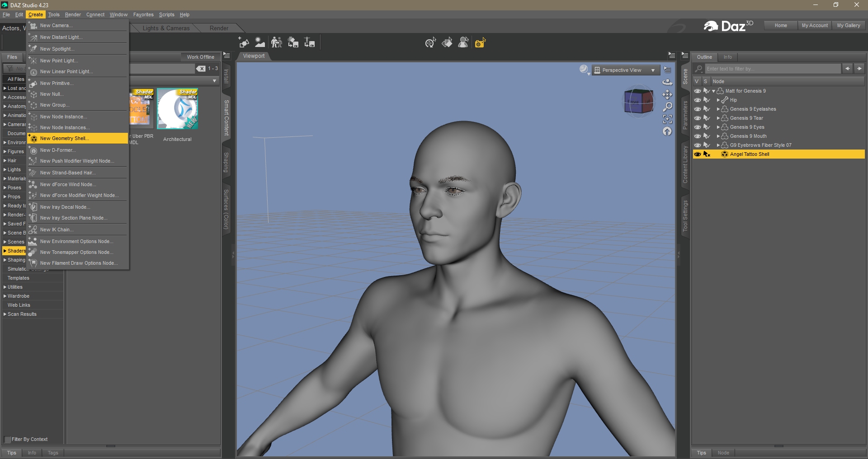Select the viewport zoom magnifier icon
This screenshot has height=459, width=868.
point(667,107)
